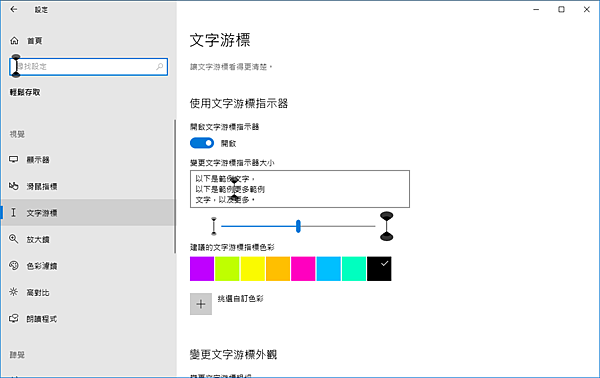
Task: Click the 挑選自訂色彩 label
Action: click(x=241, y=299)
